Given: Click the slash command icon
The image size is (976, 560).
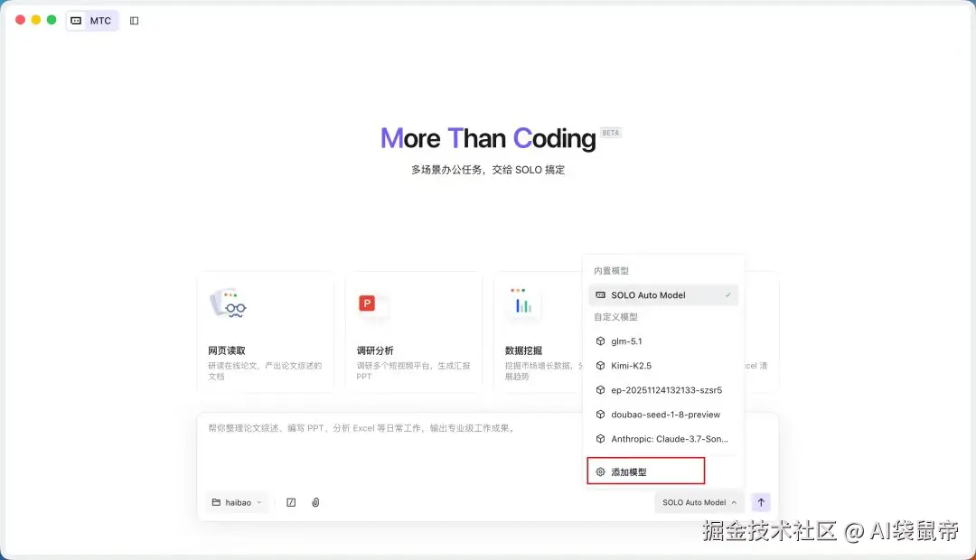Looking at the screenshot, I should [x=291, y=502].
